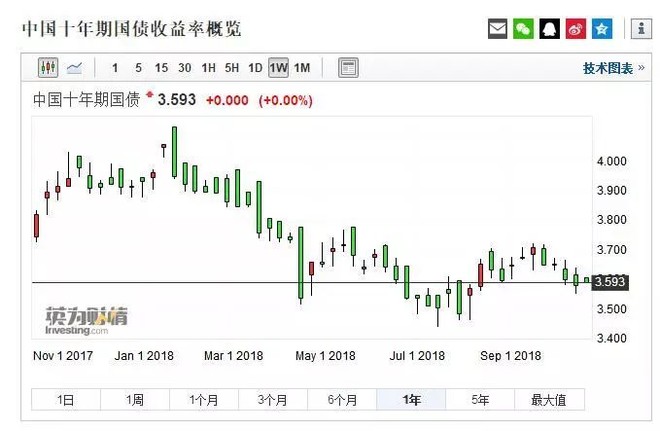Select the 1D interval toggle
Viewport: 660px width, 431px height.
tap(255, 68)
